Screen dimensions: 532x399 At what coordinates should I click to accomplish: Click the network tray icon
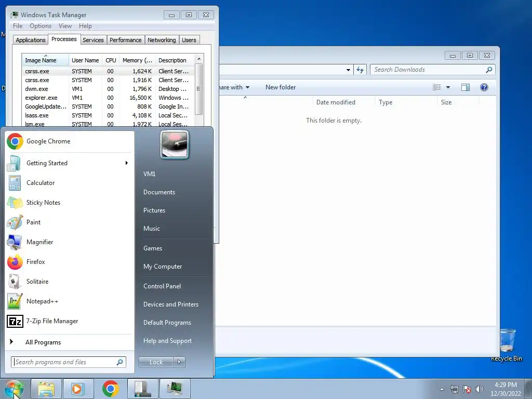[454, 389]
